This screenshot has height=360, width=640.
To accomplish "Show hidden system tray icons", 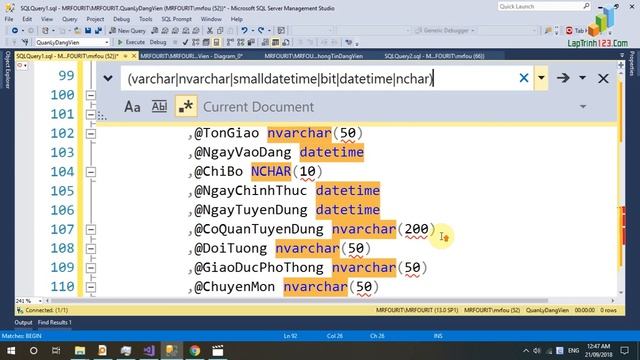I will click(x=526, y=351).
